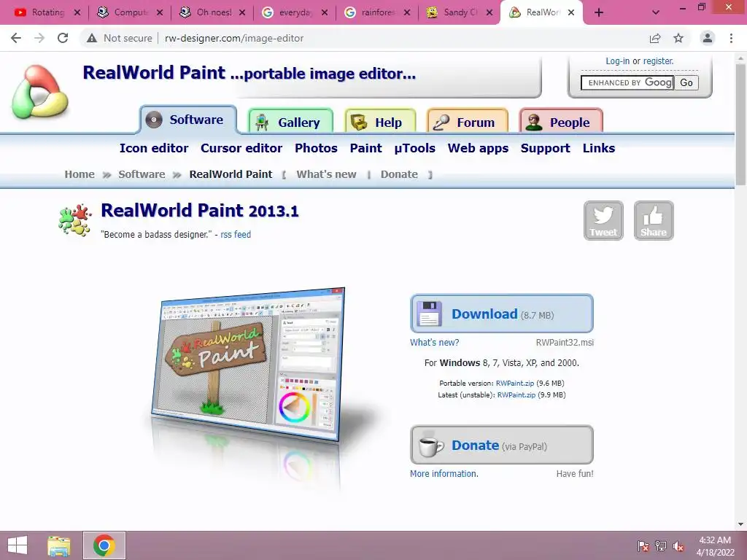
Task: Click the Tweet bird button
Action: [603, 220]
